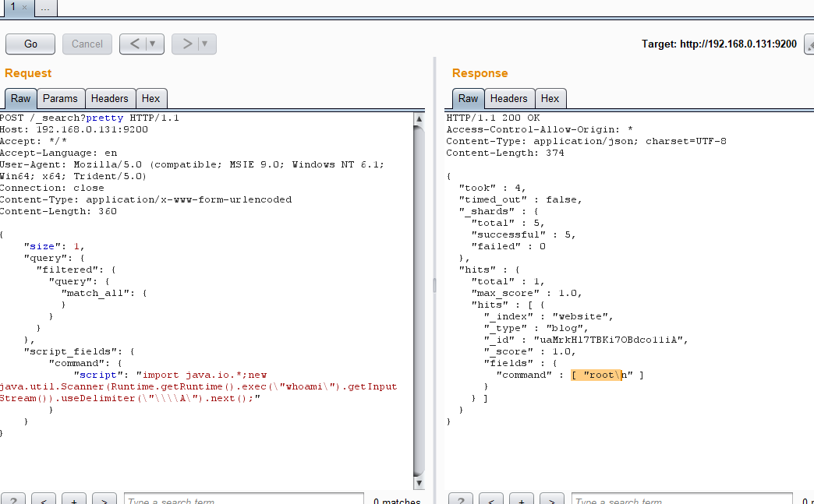Go forward to next request in history
This screenshot has height=504, width=814.
(187, 44)
